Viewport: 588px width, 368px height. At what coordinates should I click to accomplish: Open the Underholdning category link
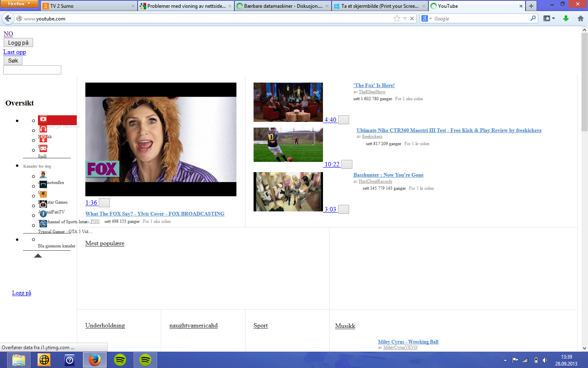point(105,325)
